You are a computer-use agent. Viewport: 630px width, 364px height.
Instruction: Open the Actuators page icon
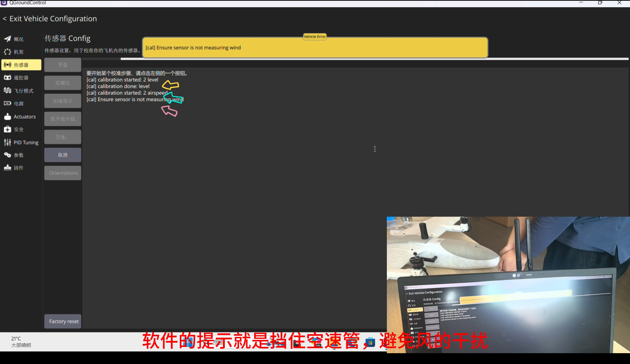pyautogui.click(x=7, y=116)
